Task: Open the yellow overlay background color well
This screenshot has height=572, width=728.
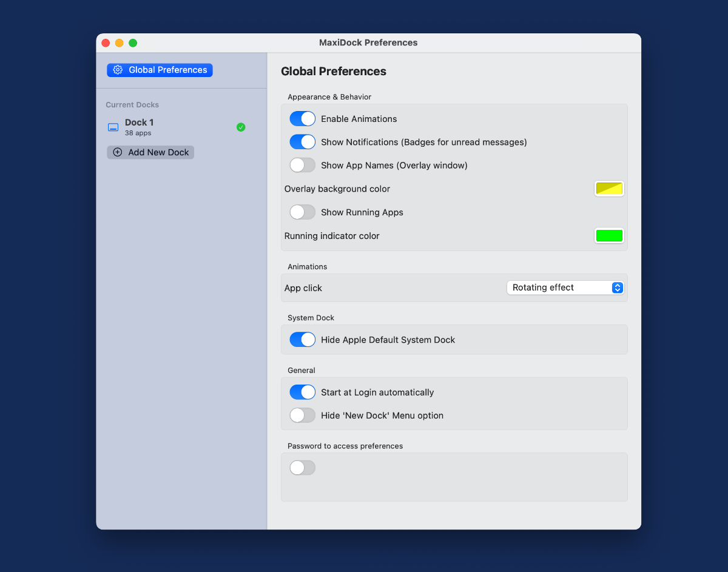Action: click(609, 189)
